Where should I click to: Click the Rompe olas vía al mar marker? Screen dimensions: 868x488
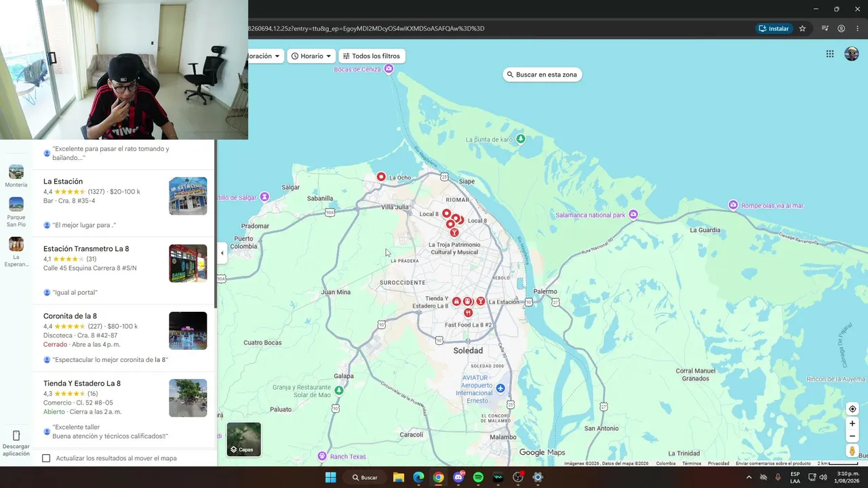[733, 205]
